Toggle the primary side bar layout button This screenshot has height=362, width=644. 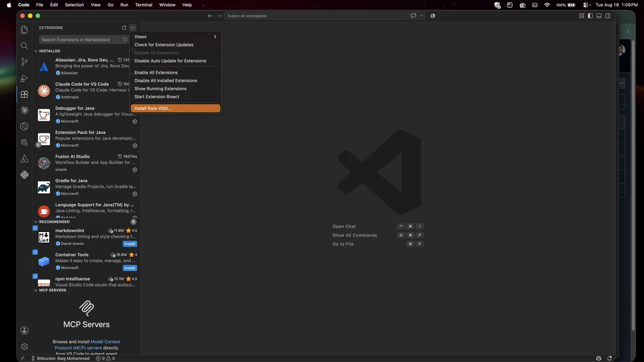click(x=590, y=16)
